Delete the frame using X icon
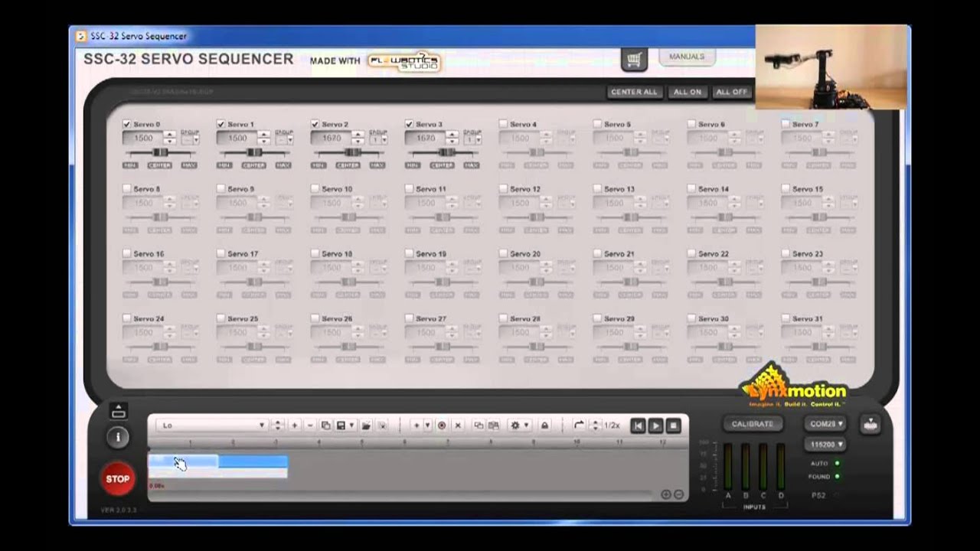This screenshot has width=980, height=551. coord(458,425)
